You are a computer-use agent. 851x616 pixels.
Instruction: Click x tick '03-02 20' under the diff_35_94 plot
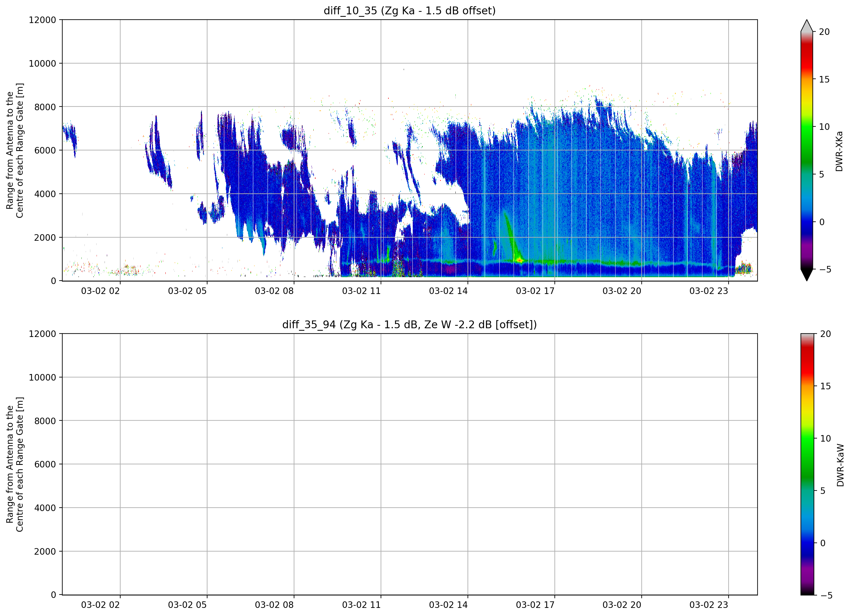tap(622, 605)
